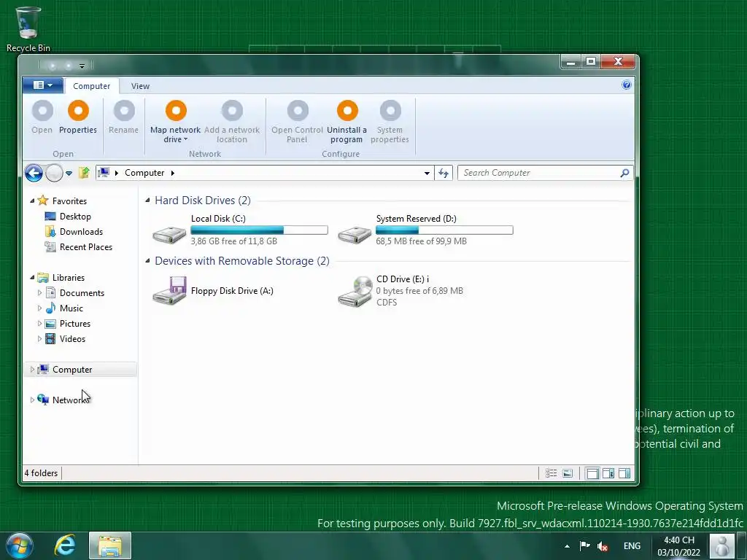Show hidden tray icons arrow

click(x=567, y=546)
